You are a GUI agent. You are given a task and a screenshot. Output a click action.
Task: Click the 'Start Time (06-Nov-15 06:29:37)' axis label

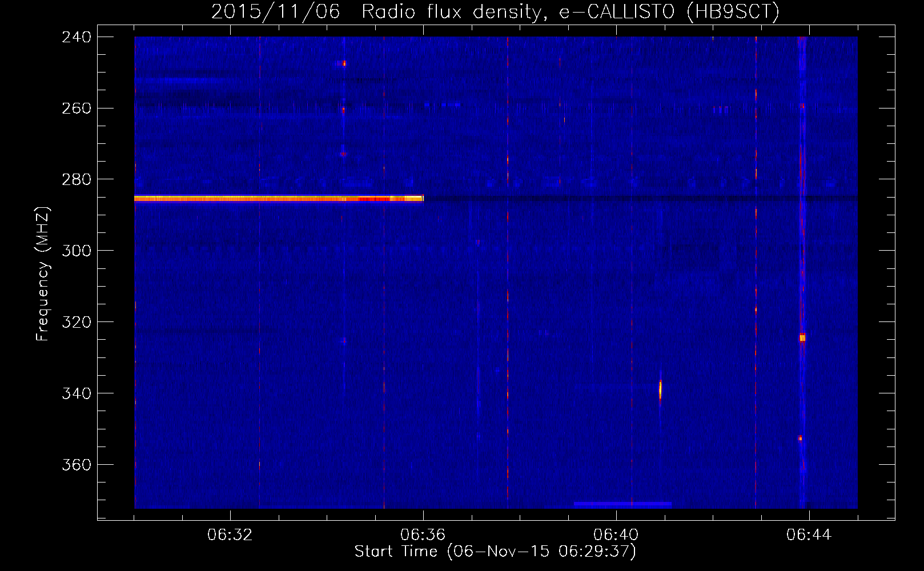(495, 552)
